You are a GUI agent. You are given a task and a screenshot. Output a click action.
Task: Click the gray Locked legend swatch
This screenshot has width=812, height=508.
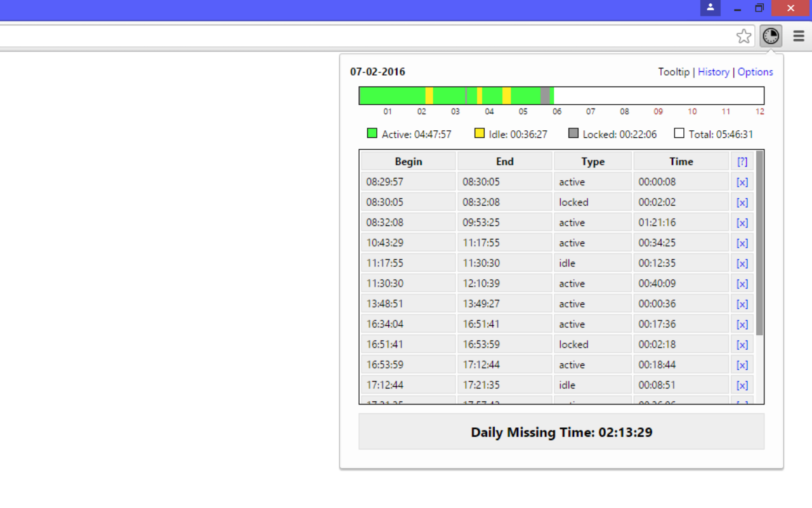573,133
